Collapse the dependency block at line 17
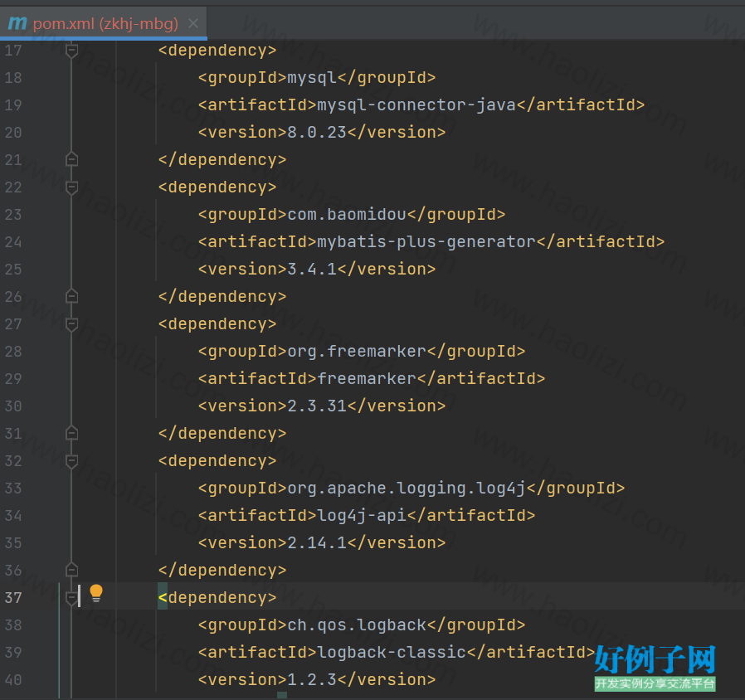 (x=71, y=51)
